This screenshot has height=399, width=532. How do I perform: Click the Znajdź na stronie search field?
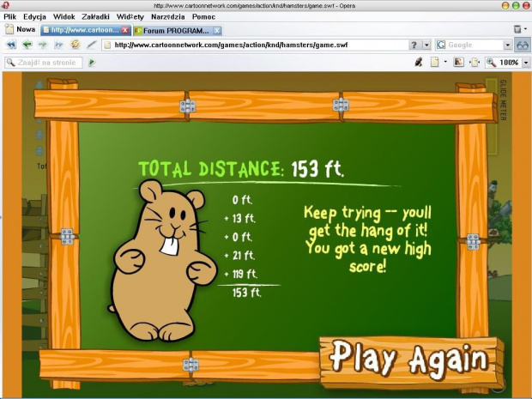(x=45, y=63)
